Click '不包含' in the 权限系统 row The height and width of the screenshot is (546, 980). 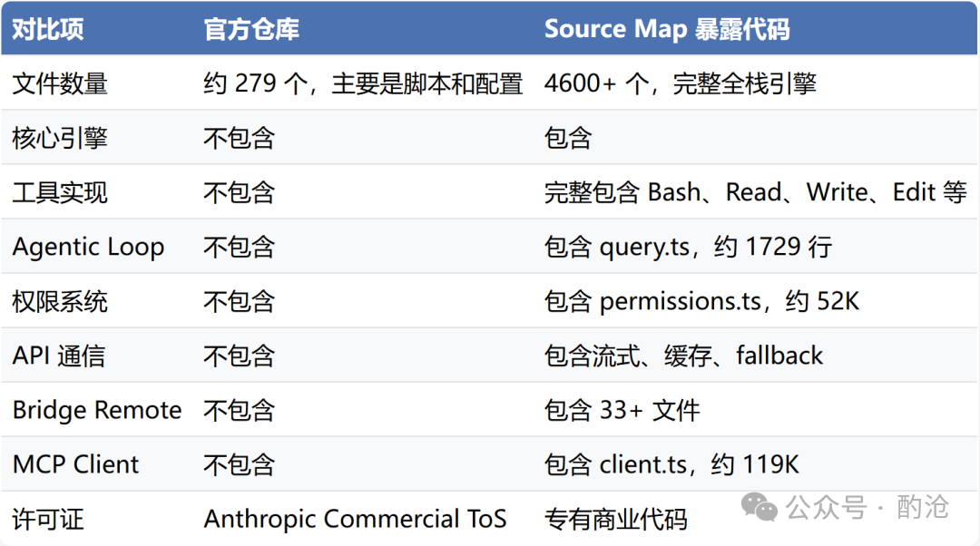point(240,302)
